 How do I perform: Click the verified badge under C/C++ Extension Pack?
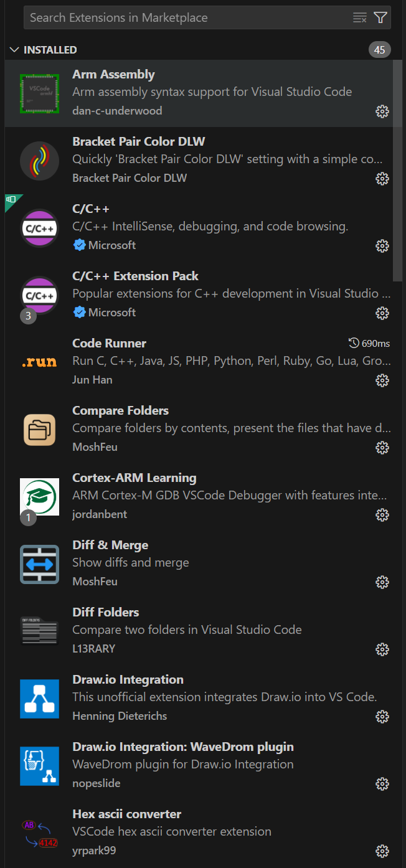pyautogui.click(x=79, y=313)
